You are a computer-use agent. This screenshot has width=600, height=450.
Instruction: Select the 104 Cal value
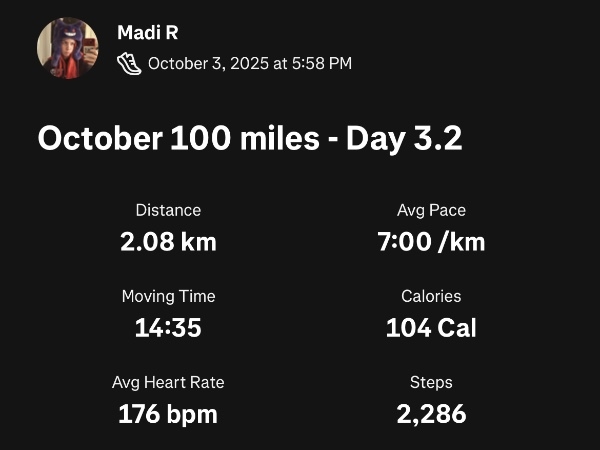[431, 327]
